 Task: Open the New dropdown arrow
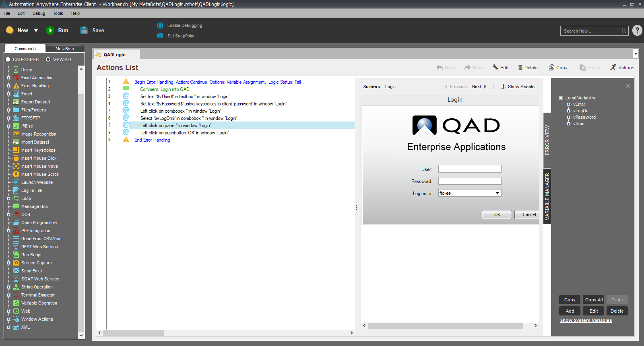coord(36,31)
